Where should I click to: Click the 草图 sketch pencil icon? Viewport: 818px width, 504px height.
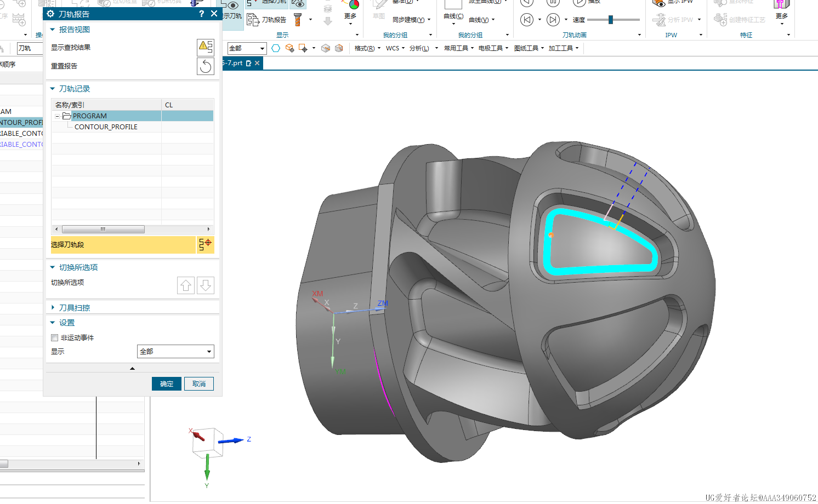379,5
